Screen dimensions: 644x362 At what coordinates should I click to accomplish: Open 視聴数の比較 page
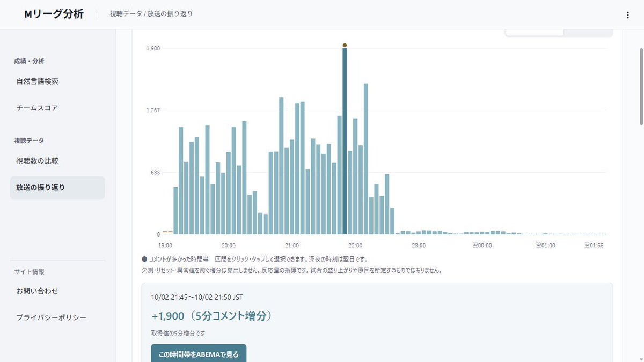coord(57,160)
